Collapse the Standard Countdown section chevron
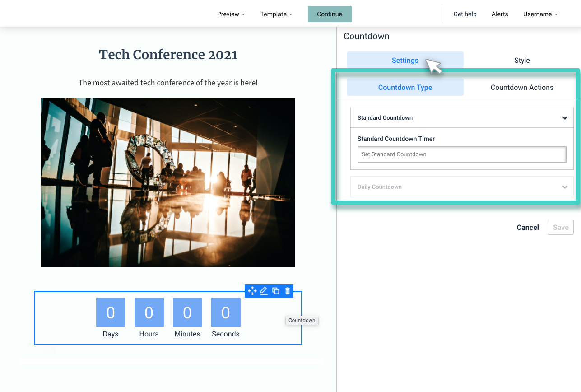The height and width of the screenshot is (392, 581). pyautogui.click(x=565, y=118)
